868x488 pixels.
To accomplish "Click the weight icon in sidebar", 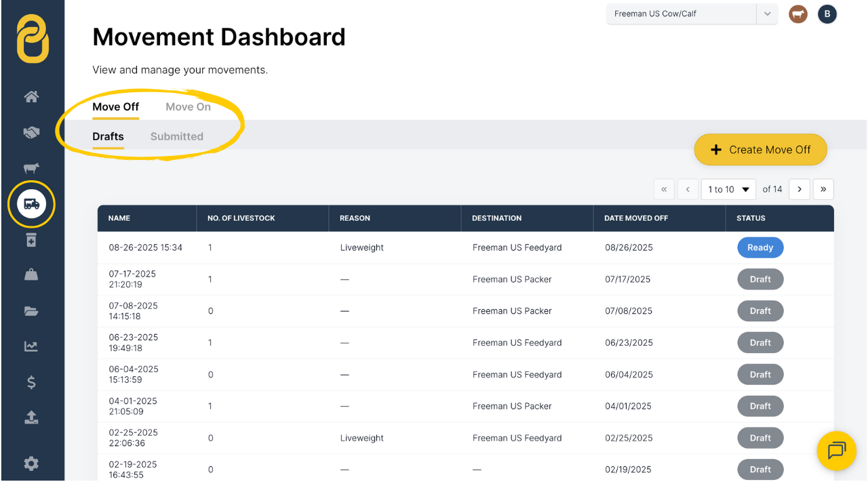I will tap(31, 274).
